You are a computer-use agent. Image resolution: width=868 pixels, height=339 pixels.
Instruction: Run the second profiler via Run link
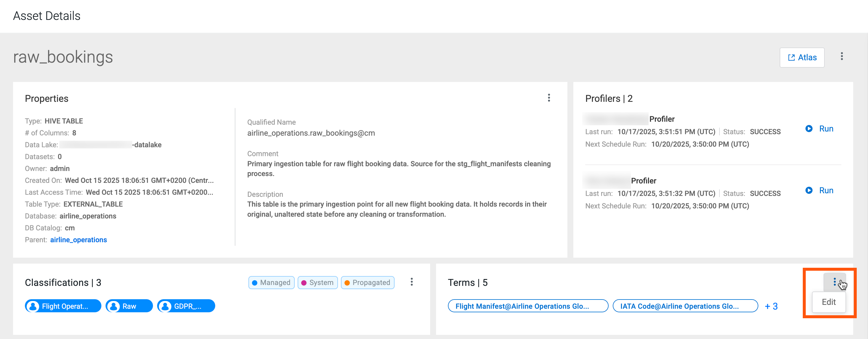(826, 190)
